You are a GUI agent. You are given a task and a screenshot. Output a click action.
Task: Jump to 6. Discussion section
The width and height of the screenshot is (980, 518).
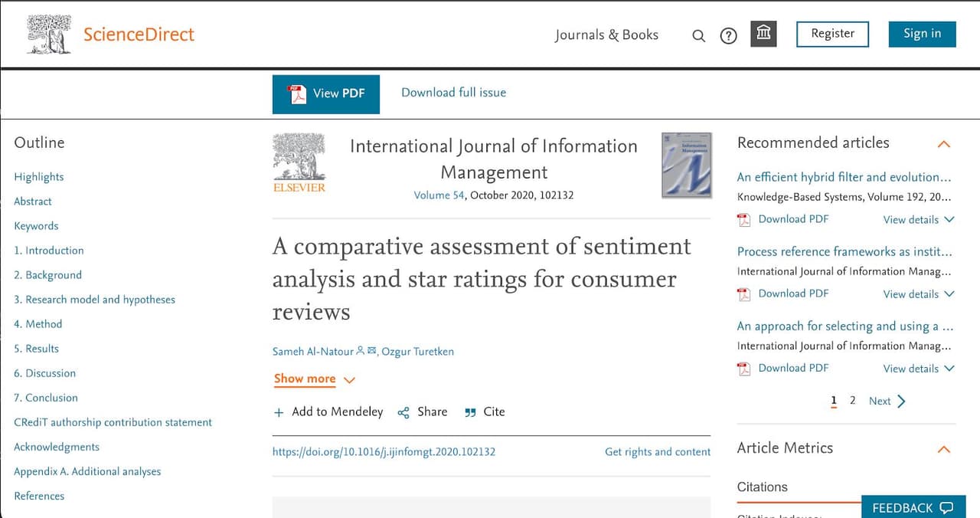44,373
